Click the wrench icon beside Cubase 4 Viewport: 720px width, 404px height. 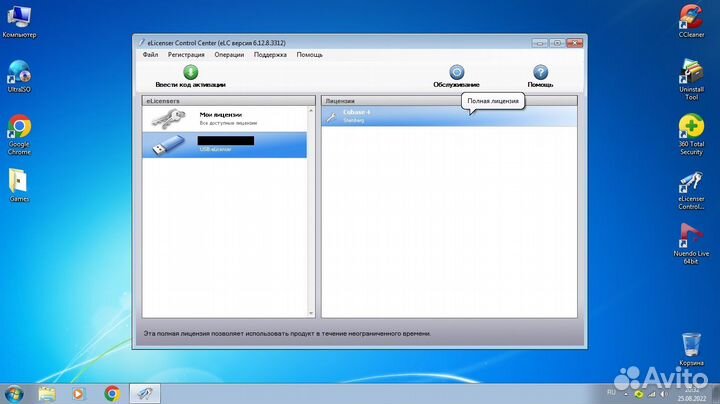pyautogui.click(x=331, y=117)
